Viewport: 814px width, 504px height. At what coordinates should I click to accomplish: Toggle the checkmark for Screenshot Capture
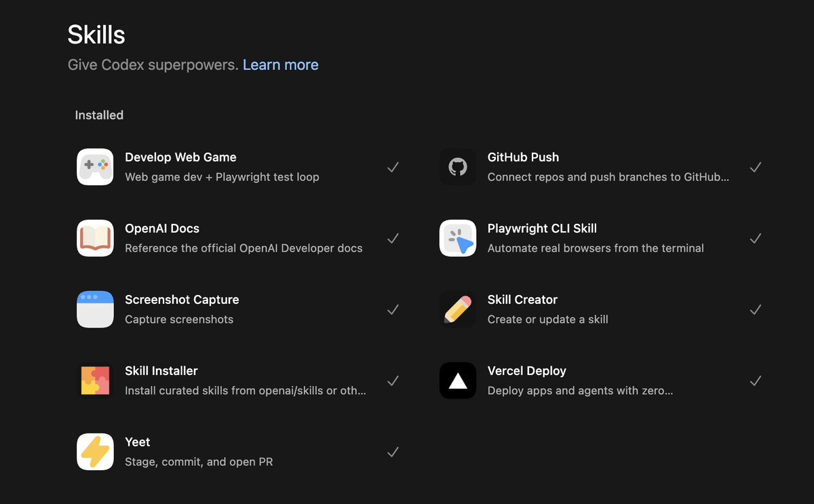coord(393,309)
